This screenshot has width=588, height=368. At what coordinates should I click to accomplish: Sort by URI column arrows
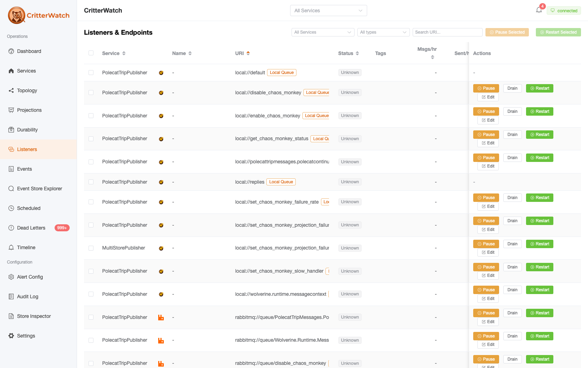click(x=248, y=53)
